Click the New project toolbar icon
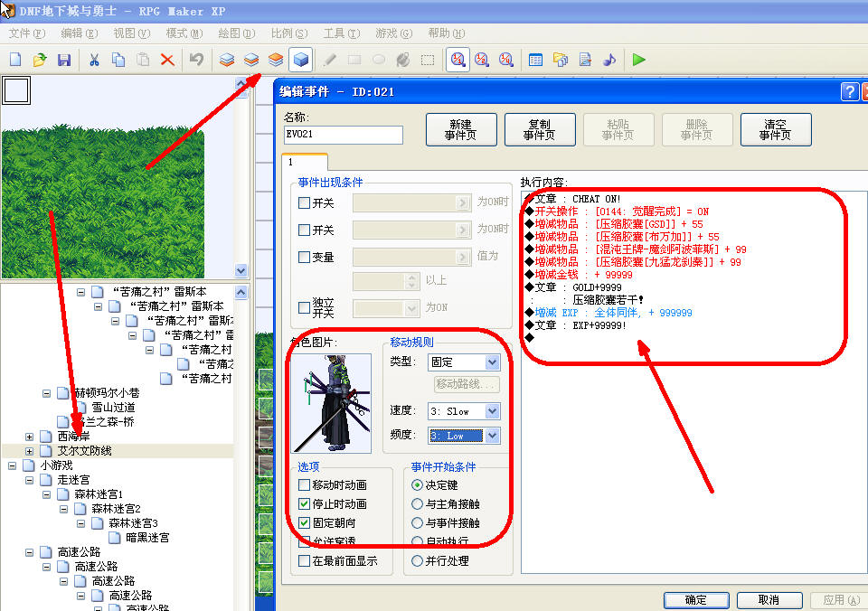Screen dimensions: 868x611 click(15, 60)
